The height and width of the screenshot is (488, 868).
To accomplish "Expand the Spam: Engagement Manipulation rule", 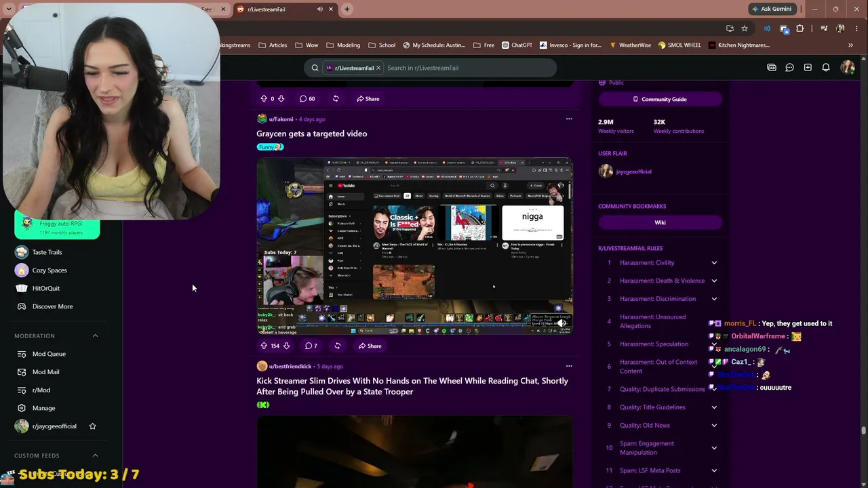I will coord(714,448).
